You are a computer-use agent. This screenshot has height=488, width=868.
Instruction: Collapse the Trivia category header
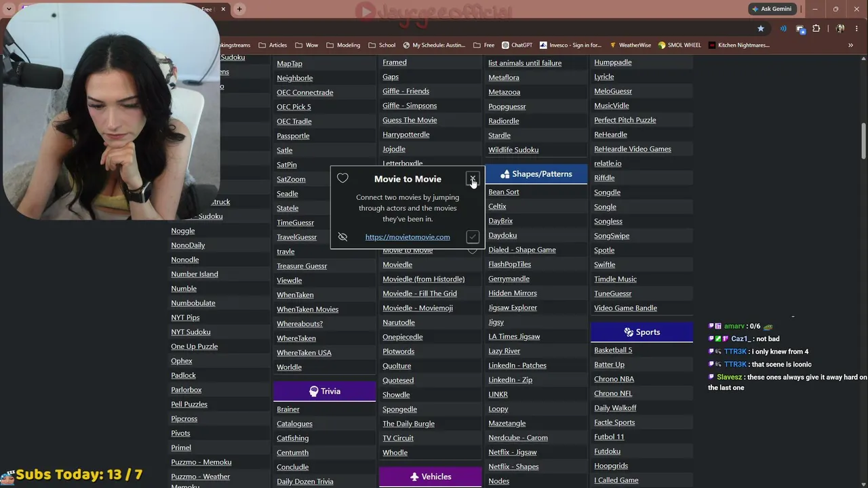[x=324, y=391]
